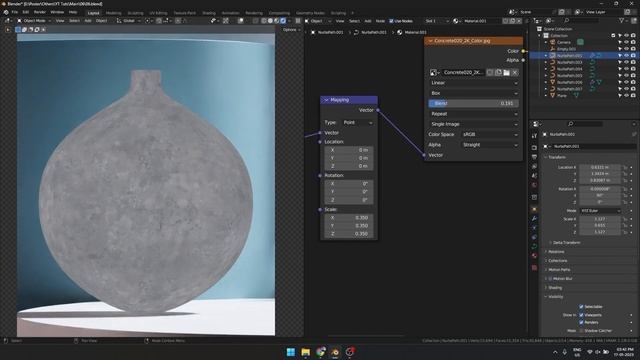
Task: Open the Object Mode selector
Action: tap(34, 21)
